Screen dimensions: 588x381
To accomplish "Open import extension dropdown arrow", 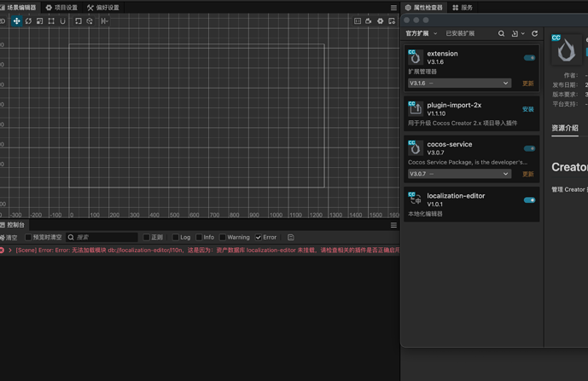I will (523, 33).
